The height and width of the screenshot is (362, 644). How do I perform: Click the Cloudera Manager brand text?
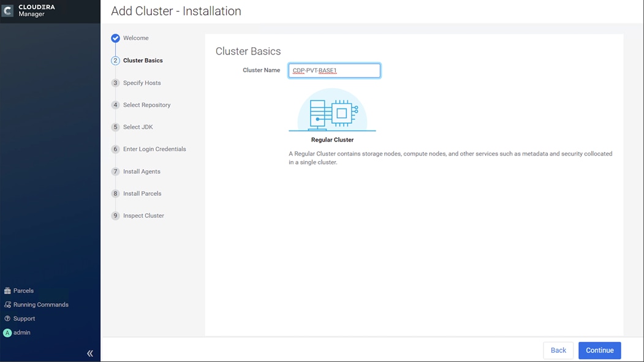(37, 10)
